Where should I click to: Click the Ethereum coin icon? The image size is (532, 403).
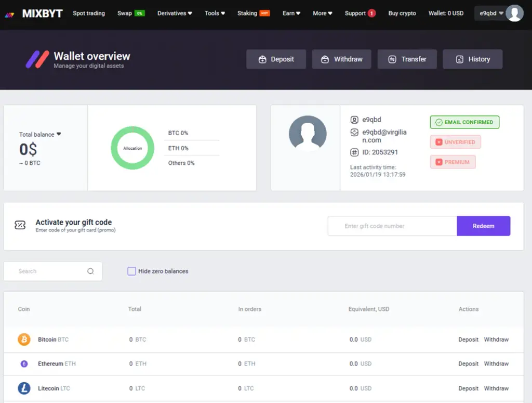(x=24, y=363)
